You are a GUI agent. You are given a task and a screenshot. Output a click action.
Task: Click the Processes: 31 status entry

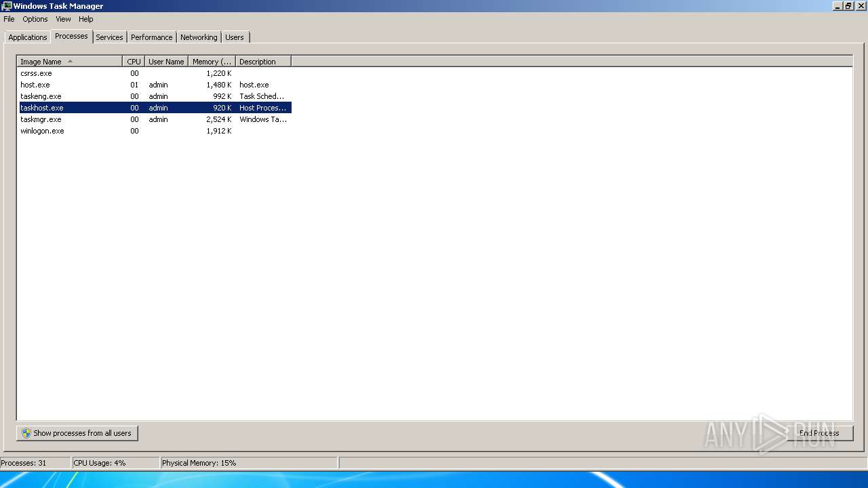(x=35, y=463)
